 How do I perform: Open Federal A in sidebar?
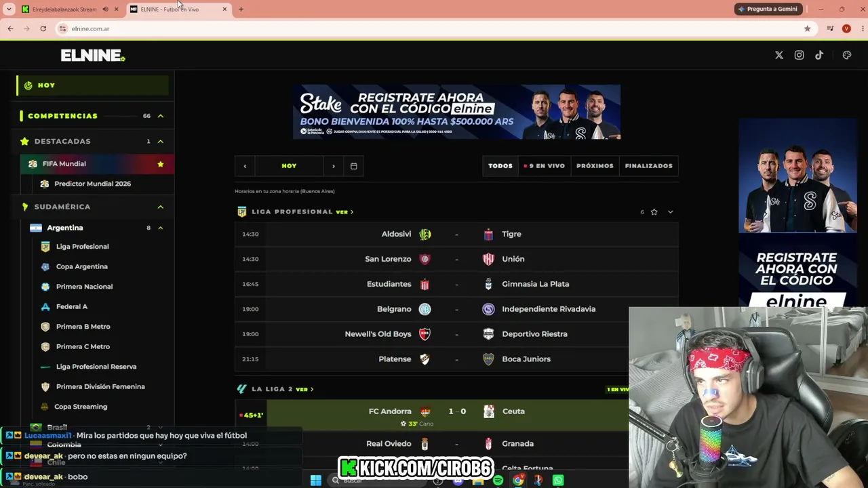(x=72, y=306)
